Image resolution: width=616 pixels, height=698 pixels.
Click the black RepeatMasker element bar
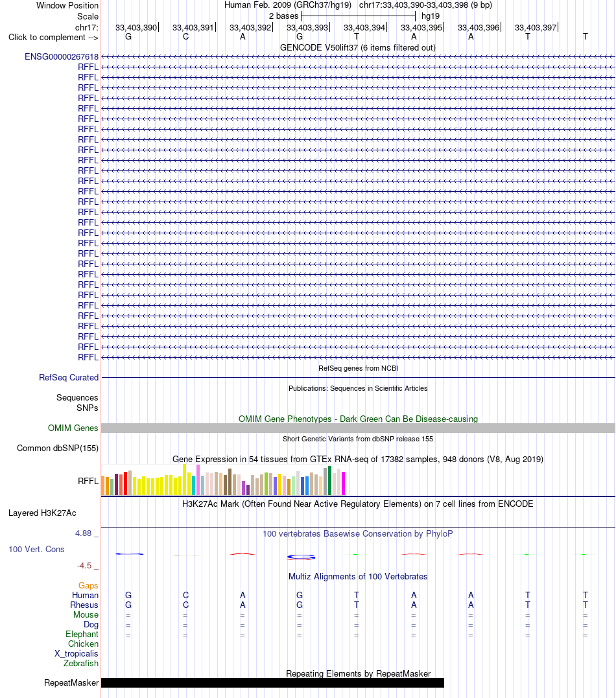coord(272,683)
